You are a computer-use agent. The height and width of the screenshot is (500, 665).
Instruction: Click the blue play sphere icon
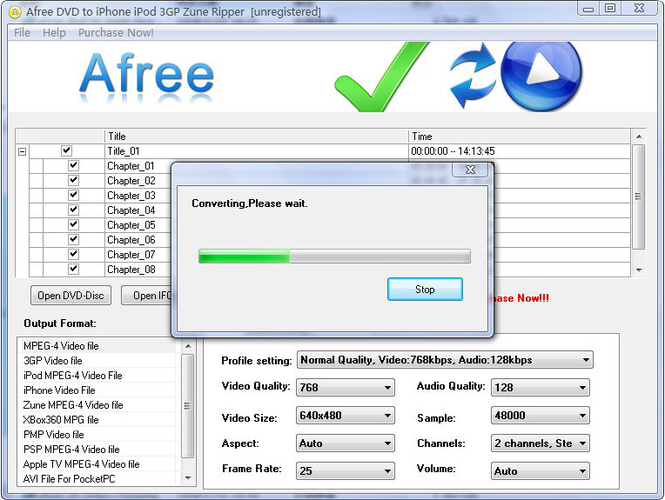pos(542,76)
